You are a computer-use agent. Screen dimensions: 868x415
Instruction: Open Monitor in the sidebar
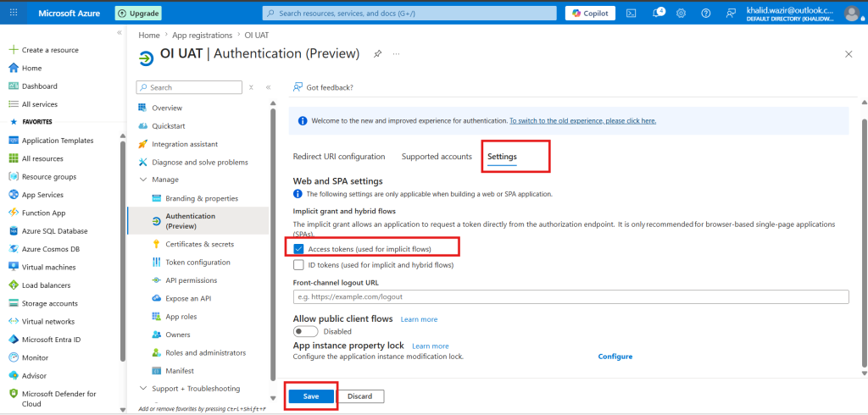tap(35, 358)
